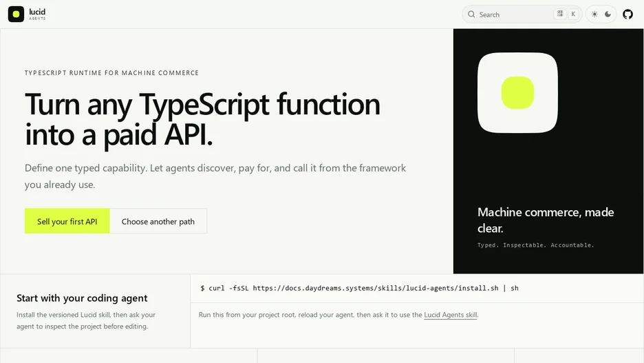Viewport: 644px width, 363px height.
Task: Open the lucid agents home link text
Action: 37,14
